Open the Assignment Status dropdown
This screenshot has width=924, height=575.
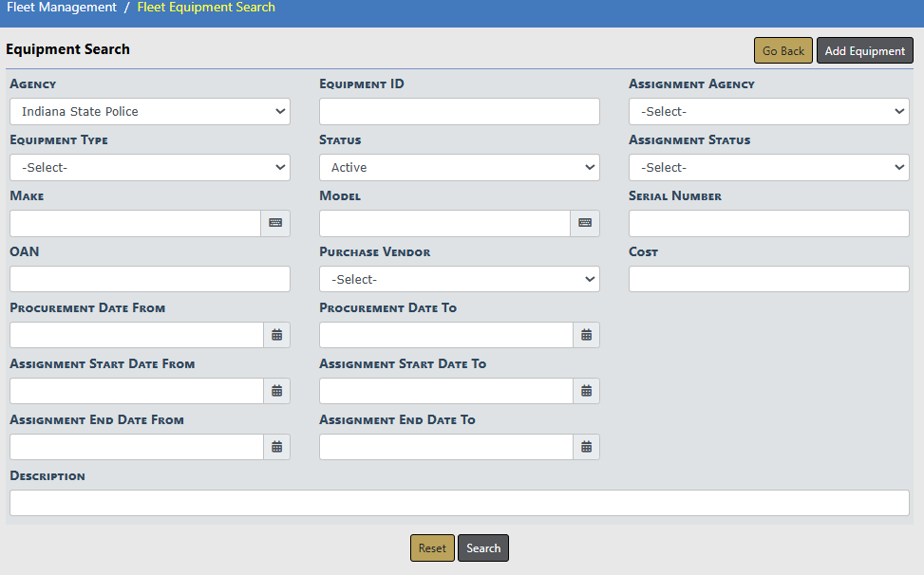(768, 168)
